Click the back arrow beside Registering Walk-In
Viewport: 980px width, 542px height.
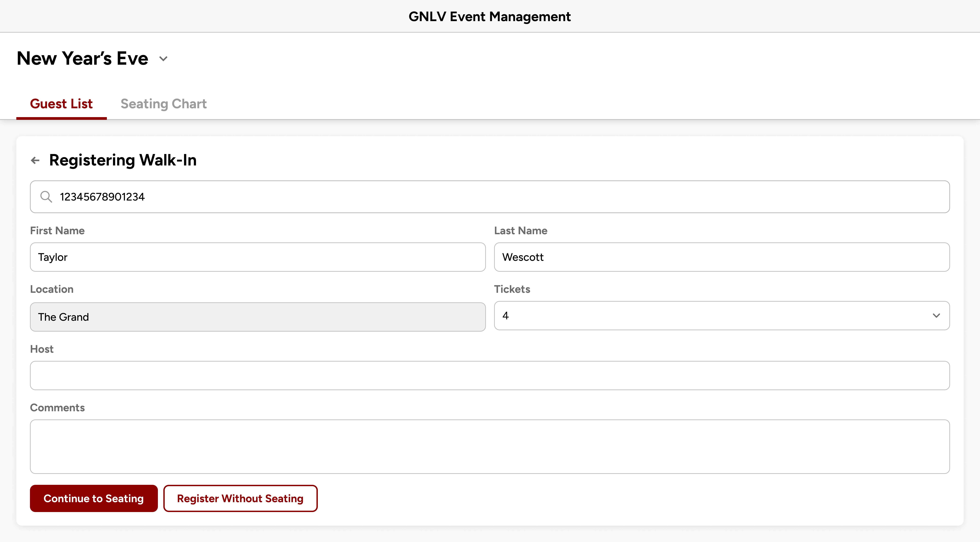[35, 160]
